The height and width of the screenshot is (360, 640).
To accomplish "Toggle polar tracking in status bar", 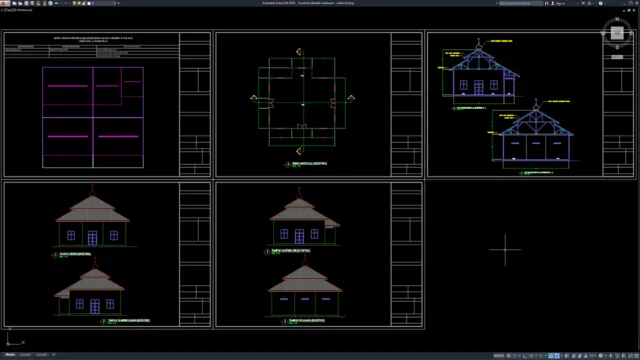I will click(x=531, y=356).
